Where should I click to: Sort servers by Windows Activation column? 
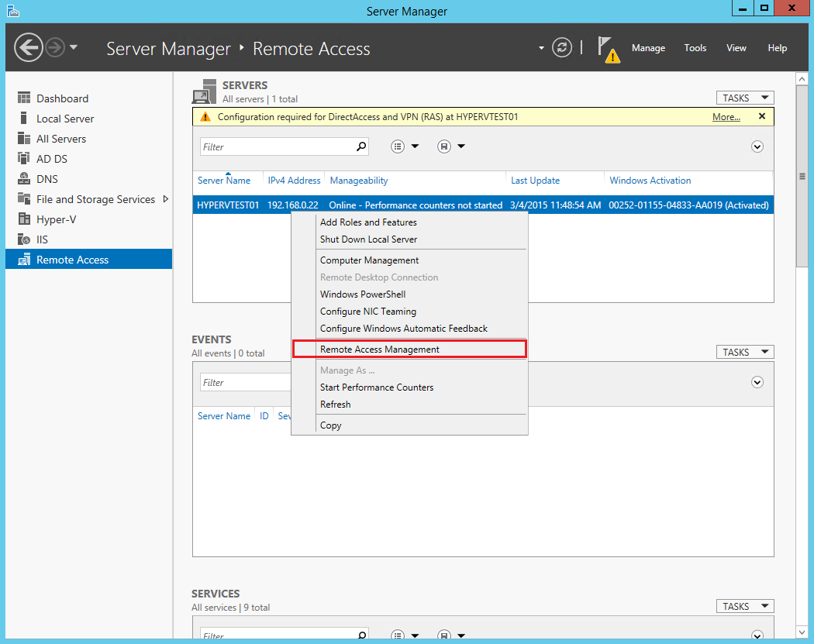point(650,181)
